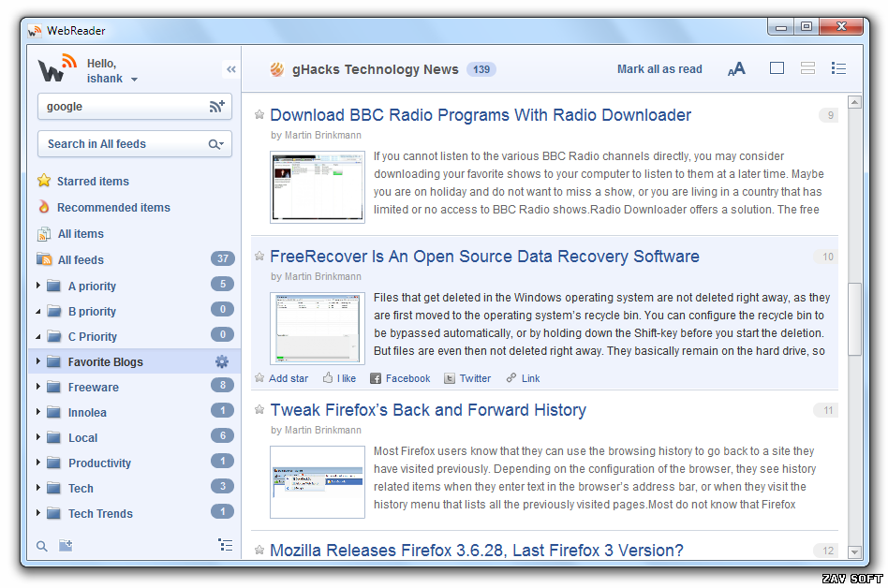Click the bottom sidebar search icon

[42, 546]
